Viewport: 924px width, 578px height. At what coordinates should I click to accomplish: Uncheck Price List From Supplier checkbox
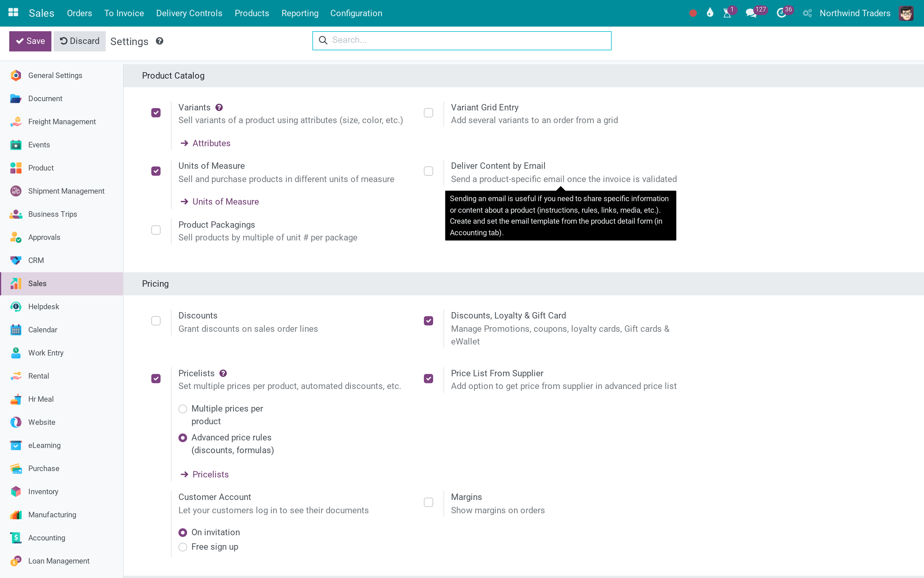coord(429,379)
